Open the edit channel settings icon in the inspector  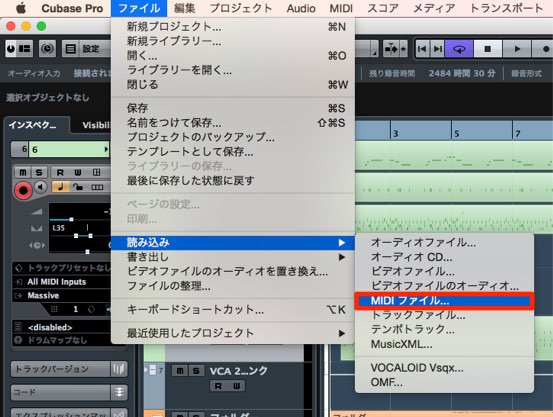pos(96,173)
